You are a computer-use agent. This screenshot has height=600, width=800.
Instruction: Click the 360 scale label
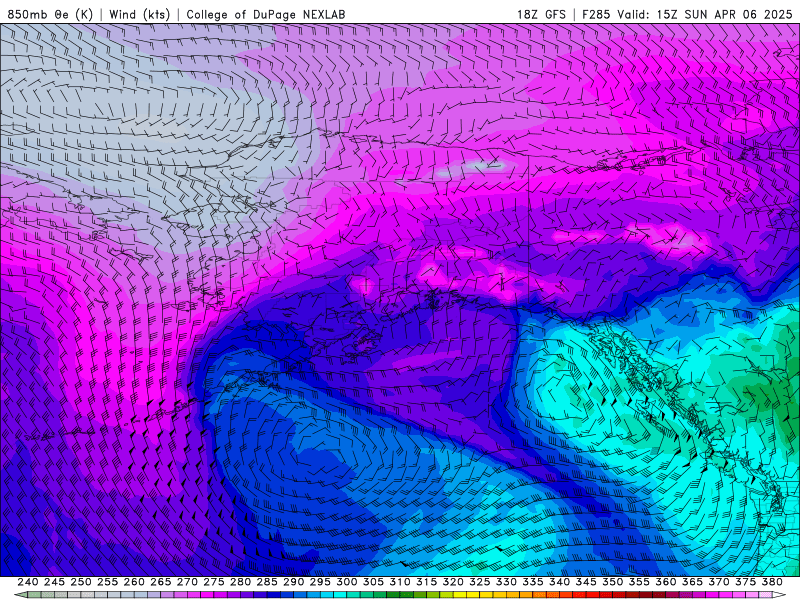665,582
